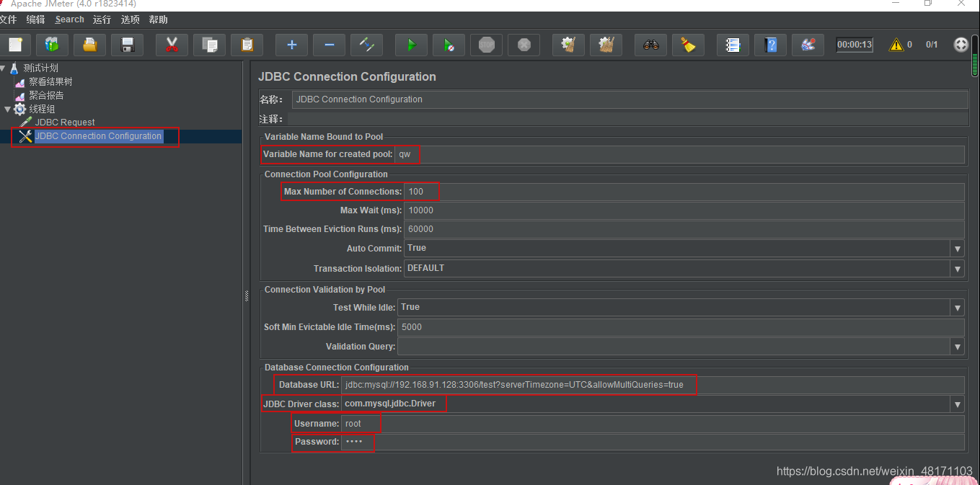
Task: Open the Test While Idle dropdown
Action: point(957,308)
